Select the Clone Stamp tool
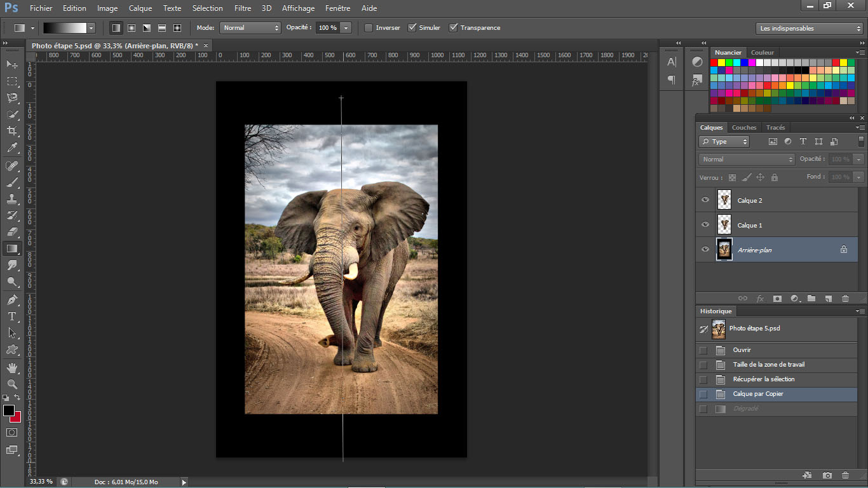The height and width of the screenshot is (488, 868). click(x=11, y=199)
